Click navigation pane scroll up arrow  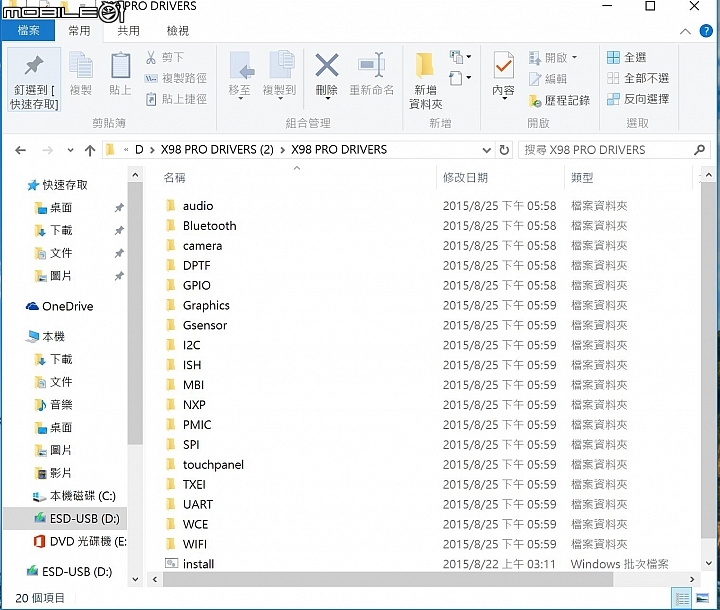point(135,175)
